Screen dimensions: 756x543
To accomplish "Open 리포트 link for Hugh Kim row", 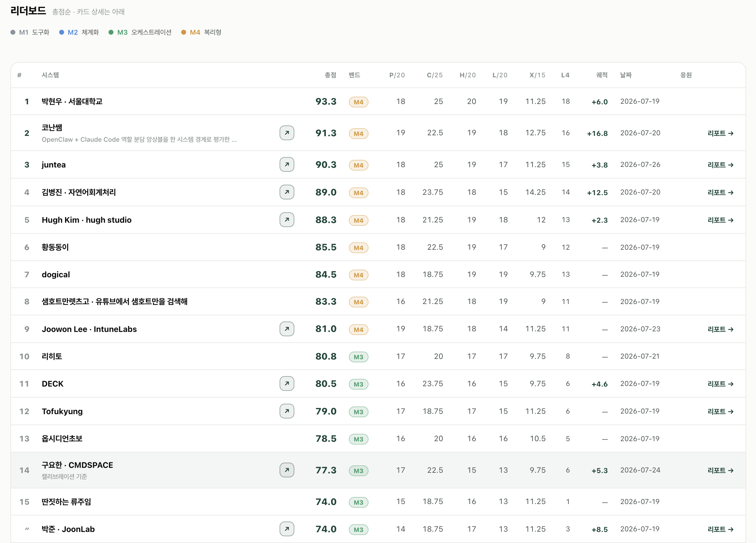I will tap(720, 220).
